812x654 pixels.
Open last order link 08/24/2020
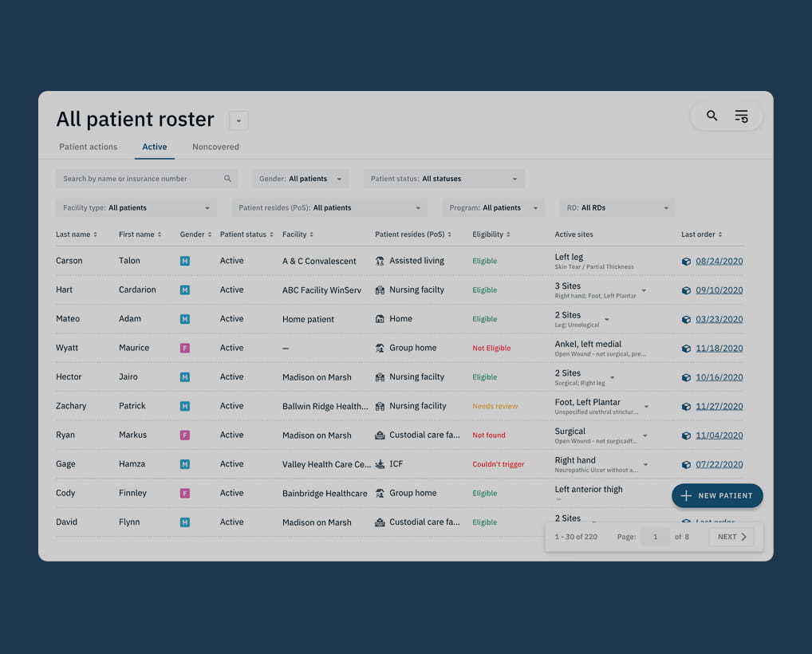pos(719,261)
